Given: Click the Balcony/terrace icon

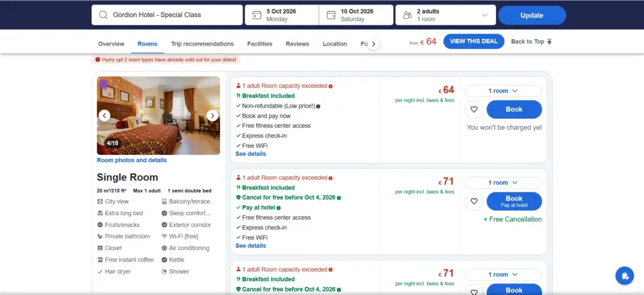Looking at the screenshot, I should (x=164, y=202).
